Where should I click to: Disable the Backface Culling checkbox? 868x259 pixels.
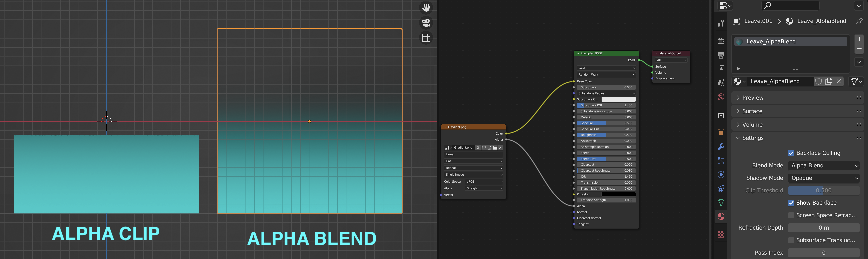tap(791, 153)
